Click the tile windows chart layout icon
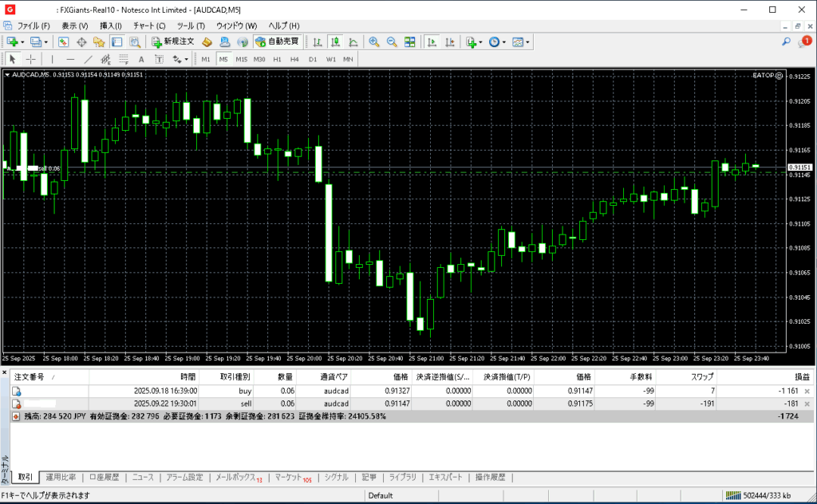 coord(409,41)
